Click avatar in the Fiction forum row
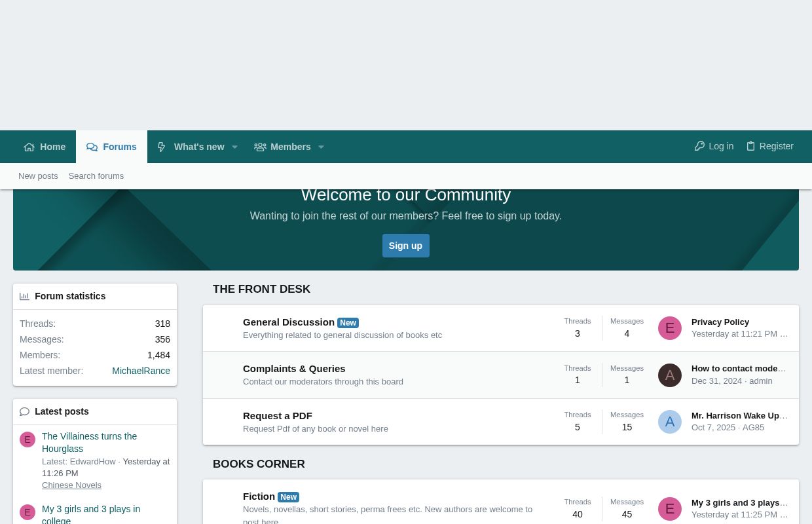The image size is (812, 524). coord(669,509)
